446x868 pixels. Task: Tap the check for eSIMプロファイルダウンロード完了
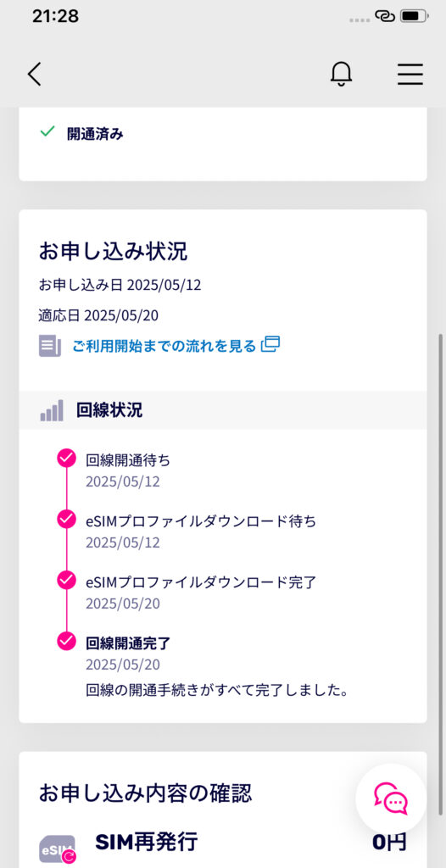click(66, 580)
